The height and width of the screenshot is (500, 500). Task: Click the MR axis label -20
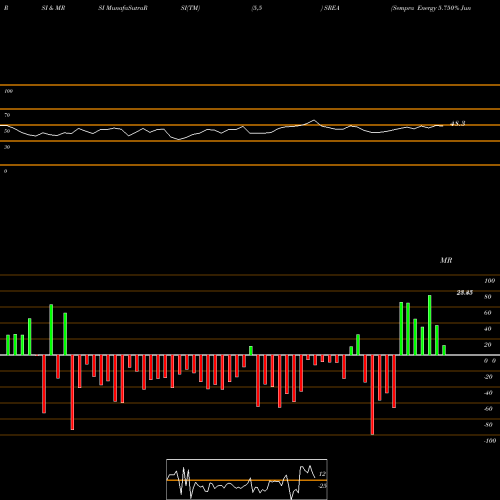488,377
